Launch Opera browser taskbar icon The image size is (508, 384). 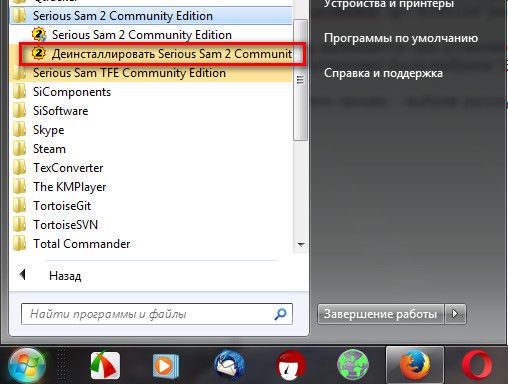[477, 365]
